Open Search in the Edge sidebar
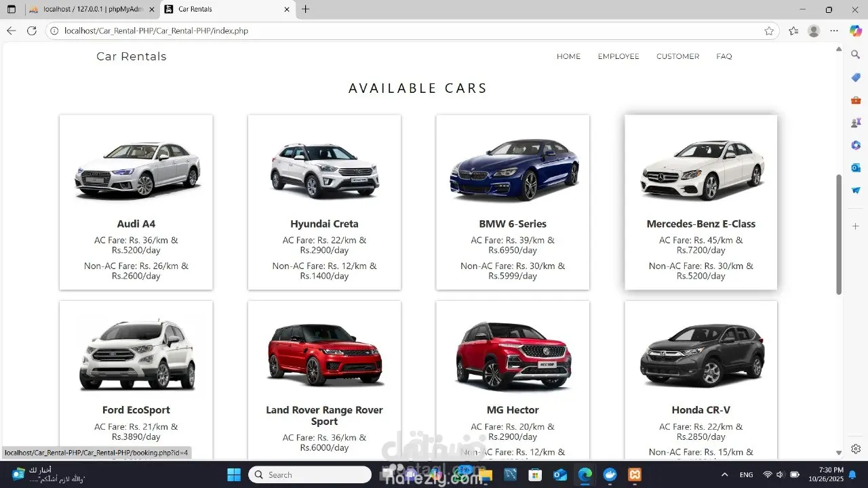Viewport: 868px width, 488px height. pyautogui.click(x=856, y=54)
